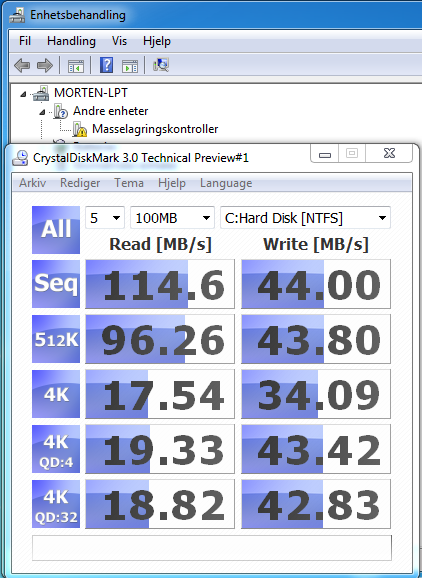Open the Fil menu in Enhetsbehandling

[x=25, y=41]
